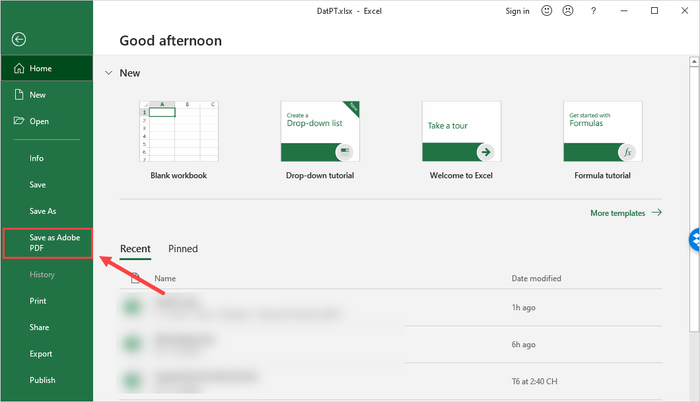
Task: Click the vertical scrollbar thumb
Action: coord(694,199)
